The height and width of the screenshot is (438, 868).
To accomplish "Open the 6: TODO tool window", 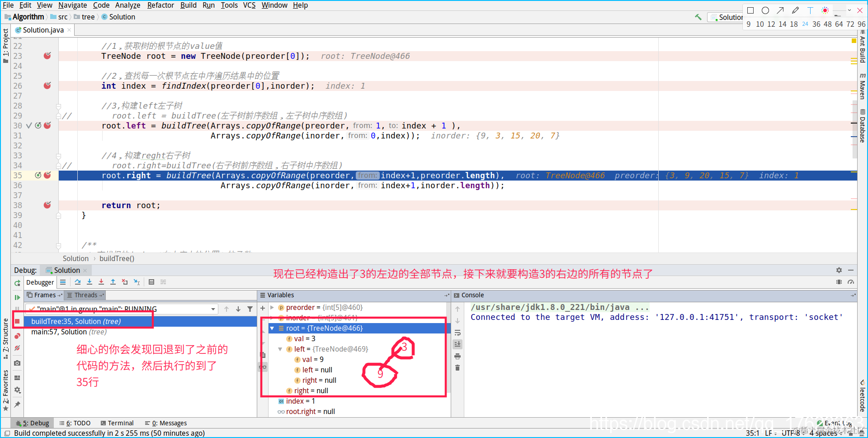I will [x=75, y=423].
